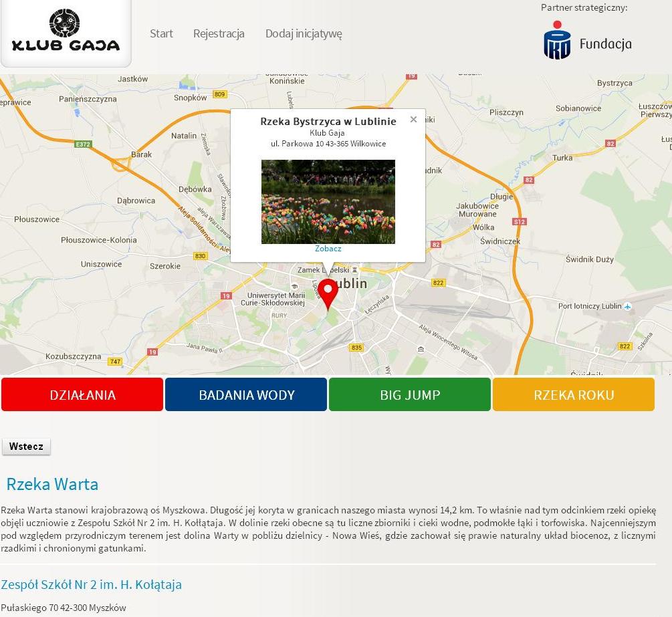Click the Wstecz back button
The image size is (672, 617).
[26, 447]
